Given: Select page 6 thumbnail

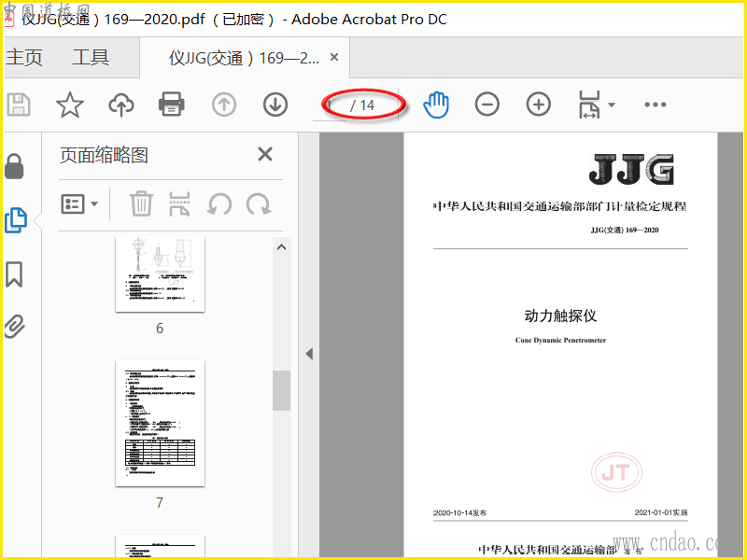Looking at the screenshot, I should click(x=160, y=274).
